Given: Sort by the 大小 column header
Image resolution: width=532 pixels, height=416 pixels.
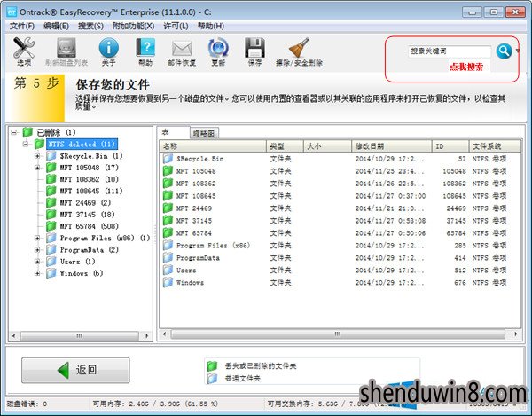Looking at the screenshot, I should [327, 146].
